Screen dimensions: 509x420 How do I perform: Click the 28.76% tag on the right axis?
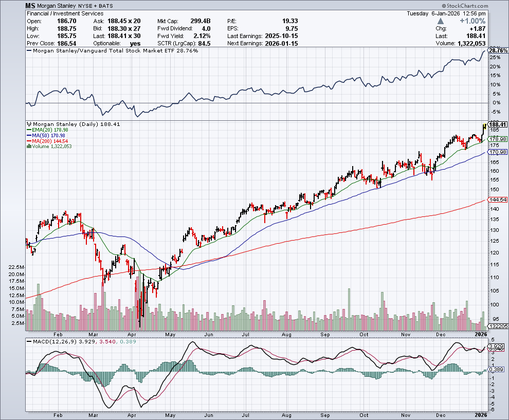498,51
